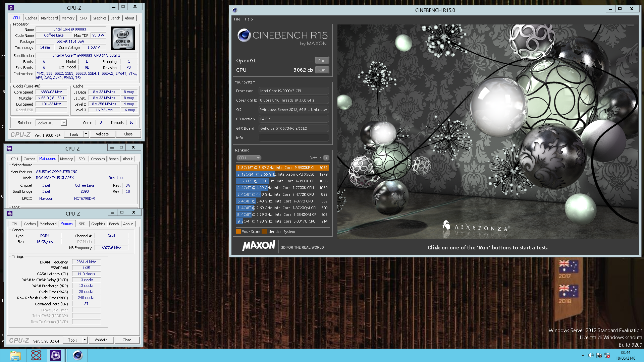Click the Intel Core i9 logo in CPU-Z
644x362 pixels.
point(123,38)
